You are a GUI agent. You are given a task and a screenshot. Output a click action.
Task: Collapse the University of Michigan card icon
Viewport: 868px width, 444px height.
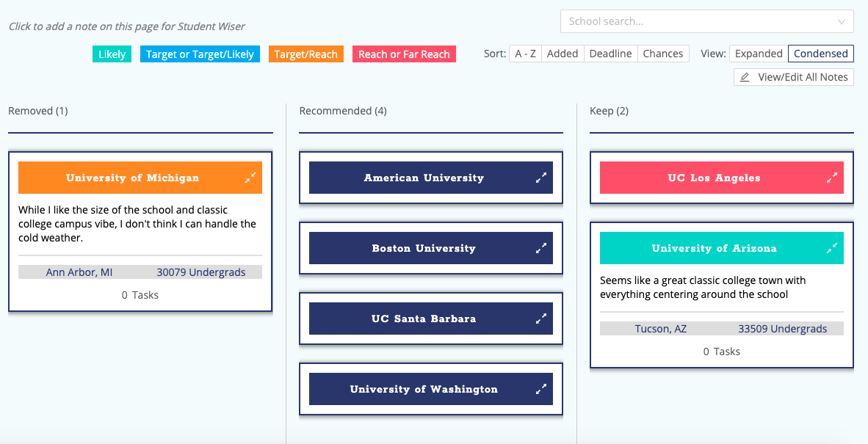pos(250,178)
